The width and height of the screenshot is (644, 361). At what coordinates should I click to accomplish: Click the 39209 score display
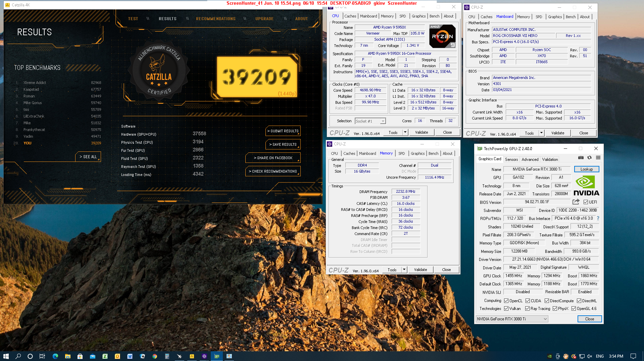click(257, 77)
